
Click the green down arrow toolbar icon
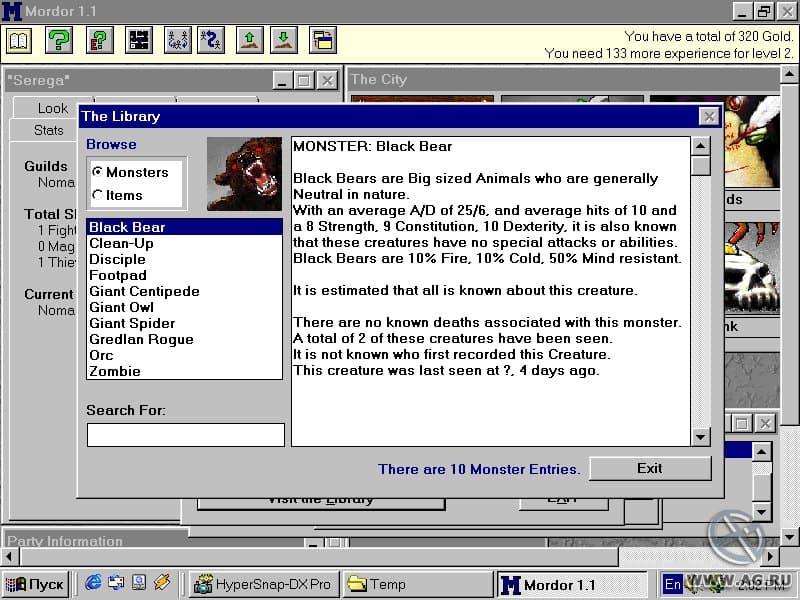284,40
